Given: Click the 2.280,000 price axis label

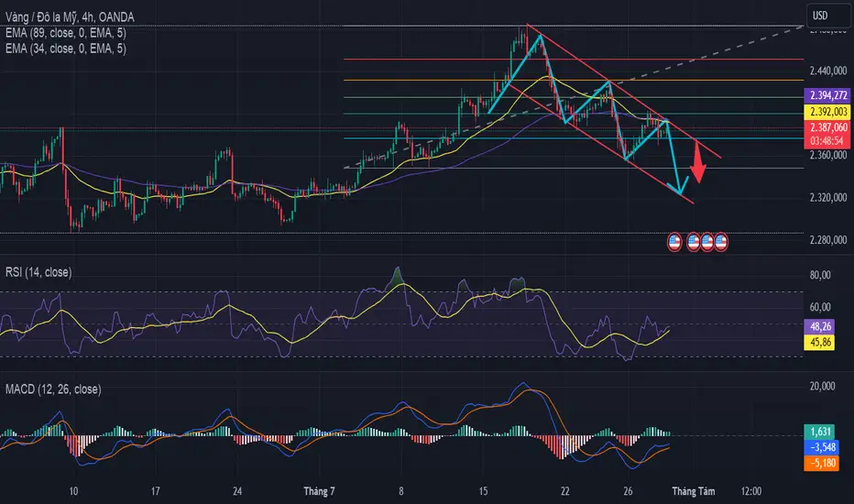Looking at the screenshot, I should (x=827, y=240).
